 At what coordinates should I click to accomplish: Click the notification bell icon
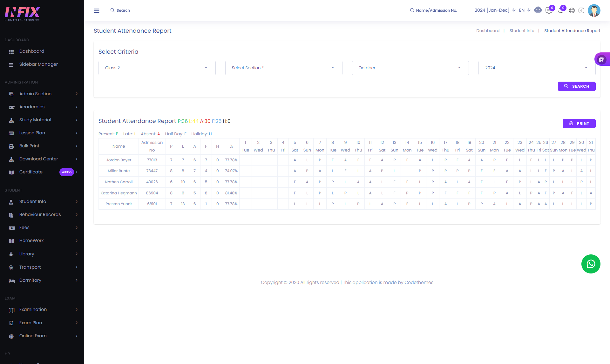[x=561, y=10]
